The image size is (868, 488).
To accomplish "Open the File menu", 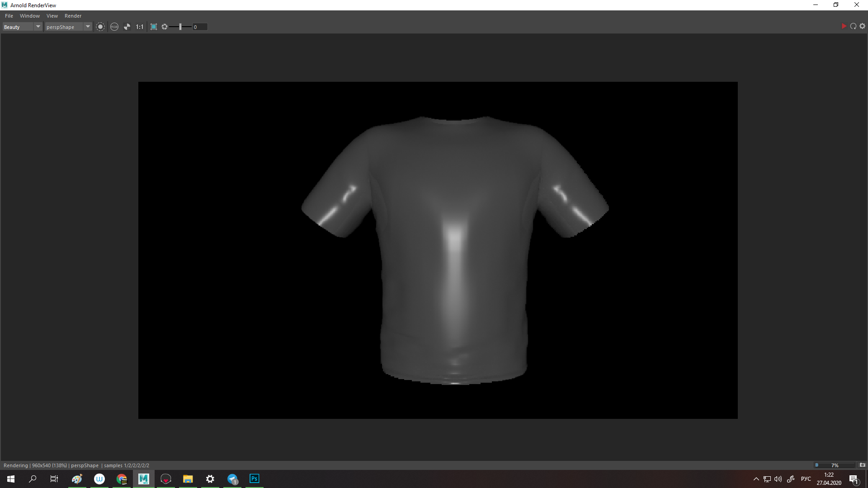I will 9,16.
